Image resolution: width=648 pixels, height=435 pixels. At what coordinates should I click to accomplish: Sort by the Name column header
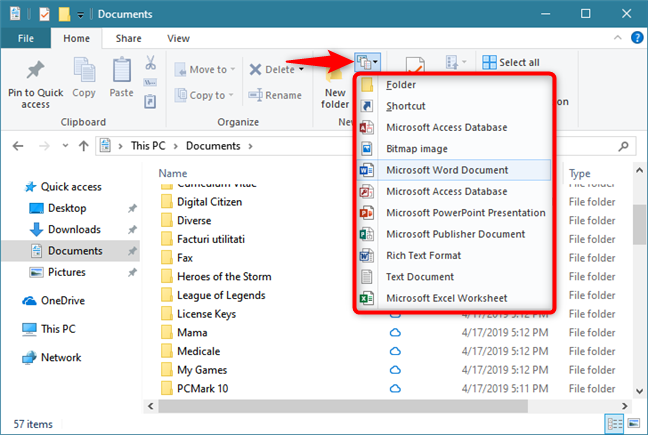coord(173,174)
